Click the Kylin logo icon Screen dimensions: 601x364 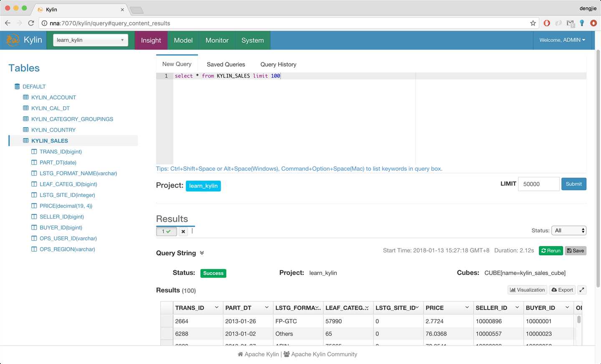coord(13,40)
